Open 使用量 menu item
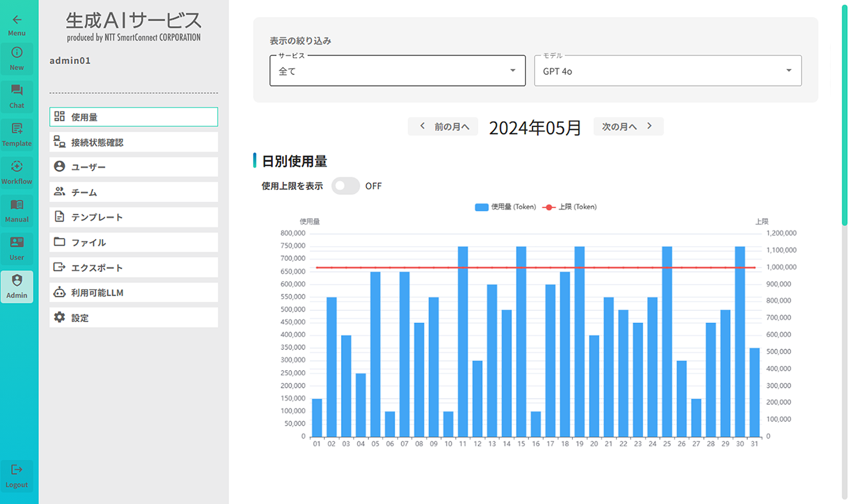 click(133, 117)
